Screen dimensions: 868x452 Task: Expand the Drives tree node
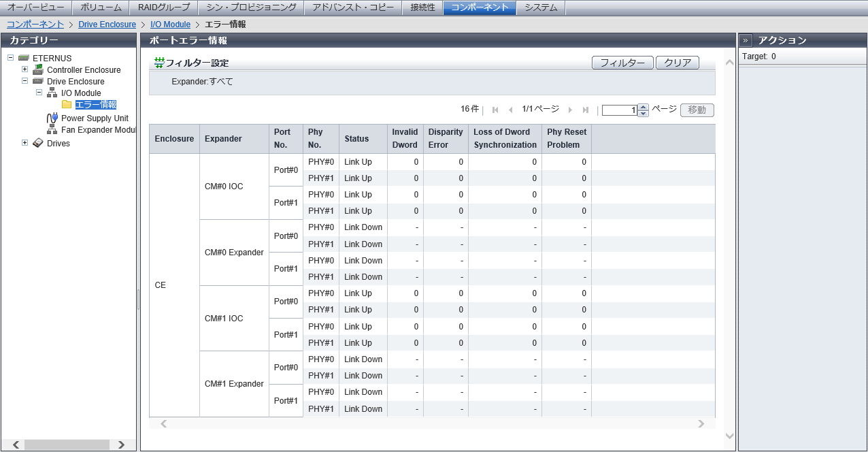pos(25,143)
